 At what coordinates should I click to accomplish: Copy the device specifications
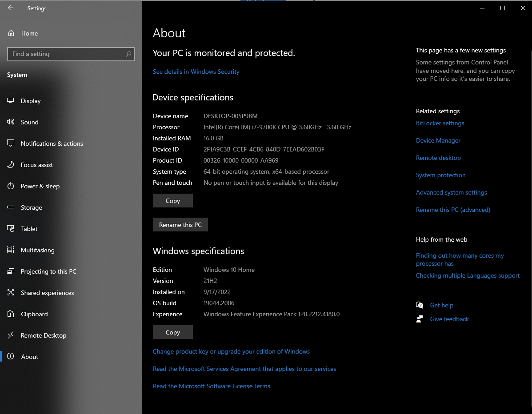click(173, 201)
